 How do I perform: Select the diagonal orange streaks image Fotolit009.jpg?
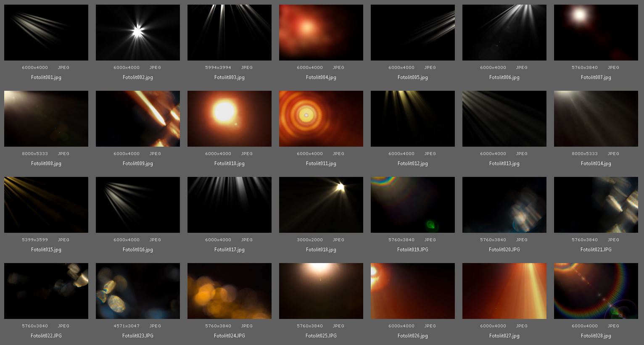(137, 119)
